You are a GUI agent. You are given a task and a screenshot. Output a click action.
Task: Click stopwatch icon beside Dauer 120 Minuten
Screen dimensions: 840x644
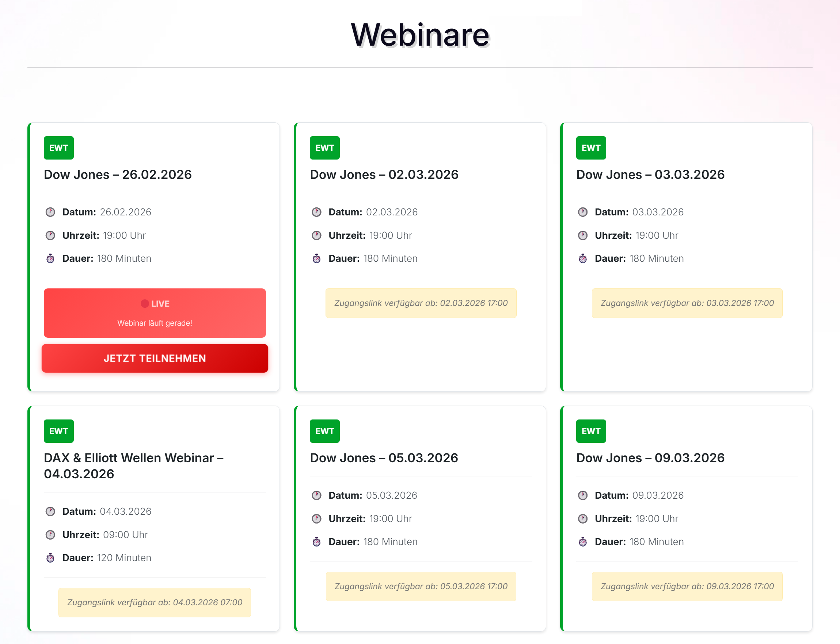[x=50, y=558]
